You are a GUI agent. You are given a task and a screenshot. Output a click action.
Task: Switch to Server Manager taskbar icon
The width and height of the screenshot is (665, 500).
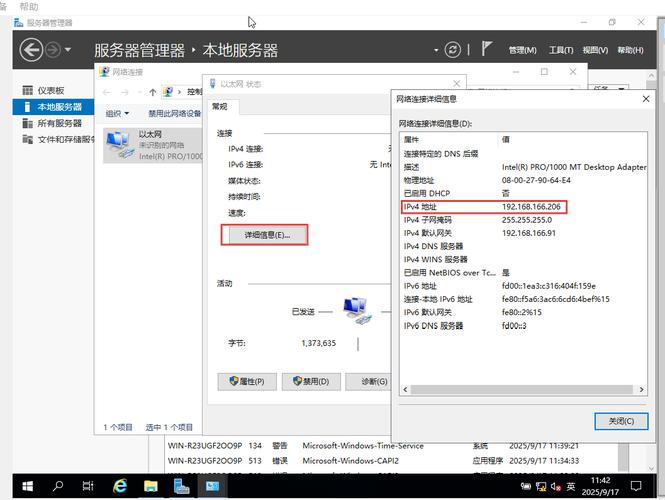click(x=182, y=486)
